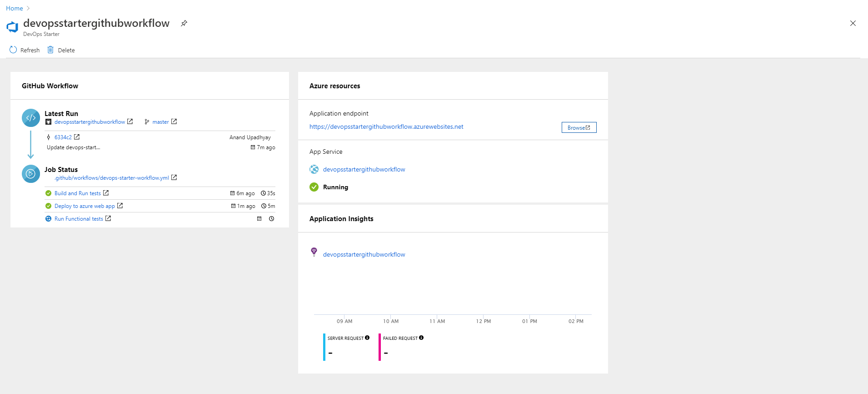
Task: Open devopsstartergithubworkflow Application Insights link
Action: 364,255
